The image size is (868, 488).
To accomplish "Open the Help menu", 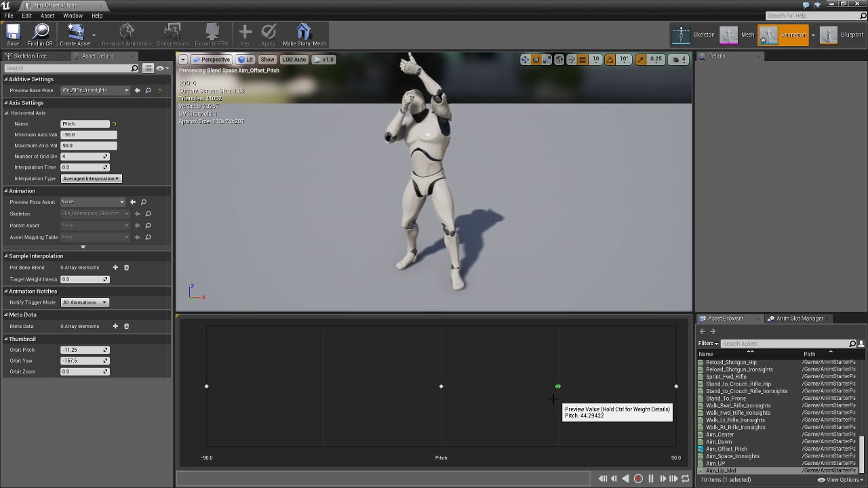I will (x=97, y=16).
